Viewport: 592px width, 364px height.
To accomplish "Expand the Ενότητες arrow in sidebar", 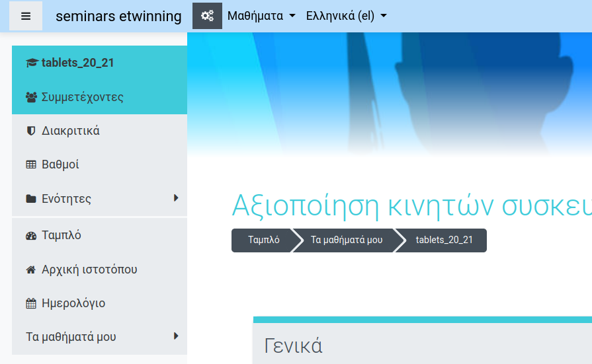I will [x=176, y=198].
